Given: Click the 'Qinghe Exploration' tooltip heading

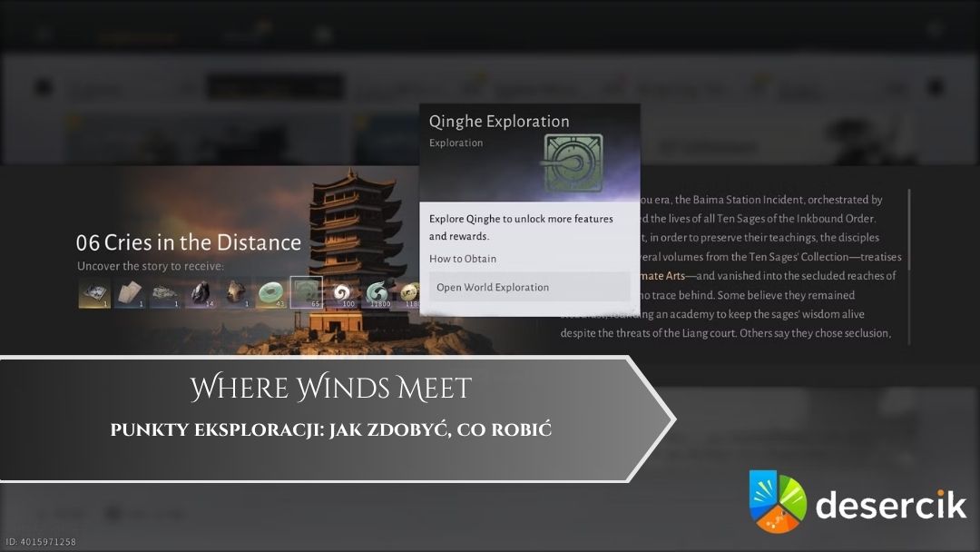Looking at the screenshot, I should click(x=499, y=122).
